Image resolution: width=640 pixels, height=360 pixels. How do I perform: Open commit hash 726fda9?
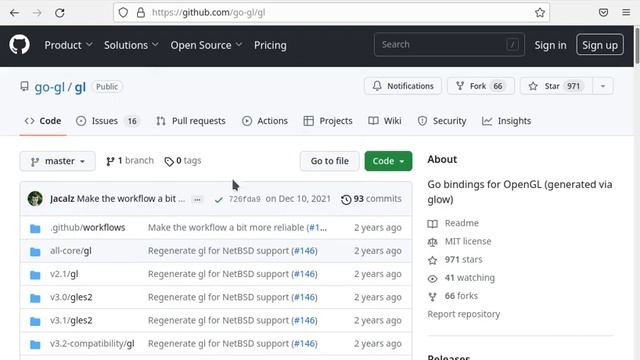244,199
